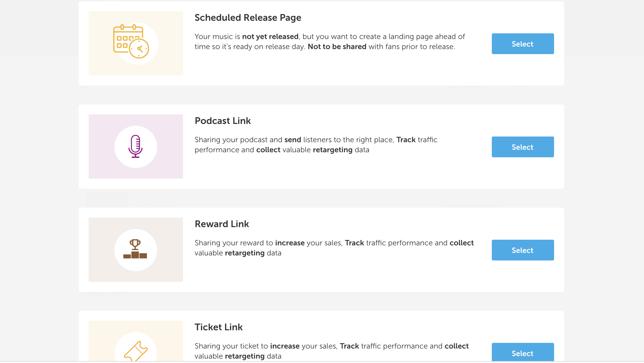Click the reward 'increase your sales' description
Screen dimensions: 644x363
(334, 248)
